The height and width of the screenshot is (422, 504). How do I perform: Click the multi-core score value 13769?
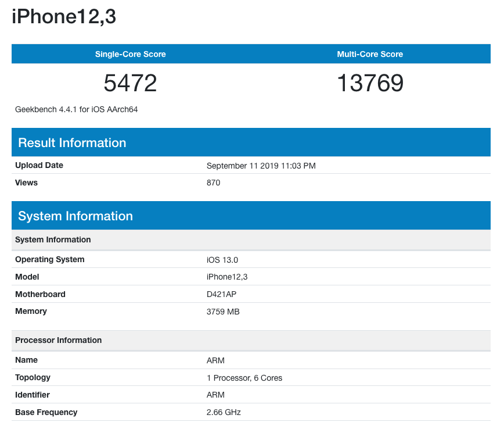click(x=370, y=83)
